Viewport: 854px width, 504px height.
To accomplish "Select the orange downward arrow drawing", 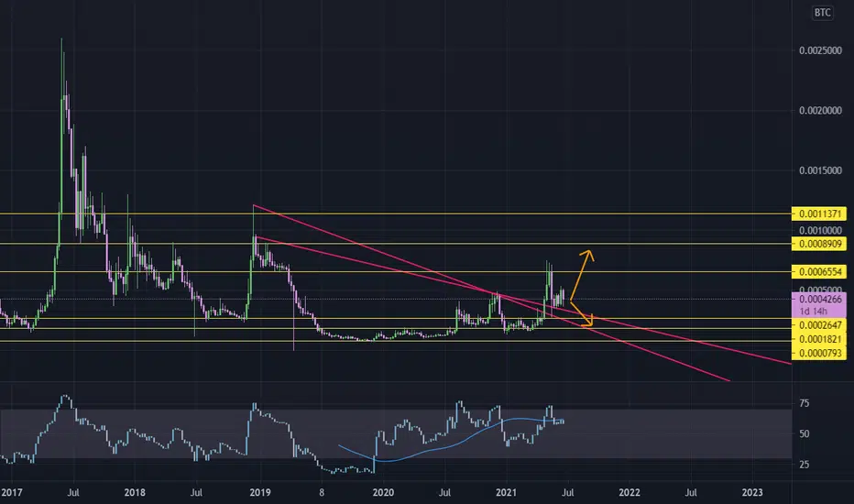I will tap(583, 313).
